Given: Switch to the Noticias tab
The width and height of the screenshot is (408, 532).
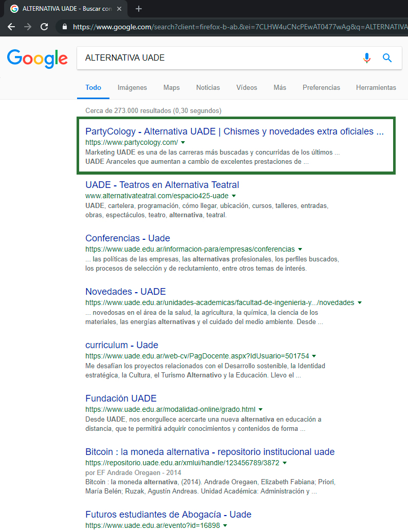Looking at the screenshot, I should point(208,87).
